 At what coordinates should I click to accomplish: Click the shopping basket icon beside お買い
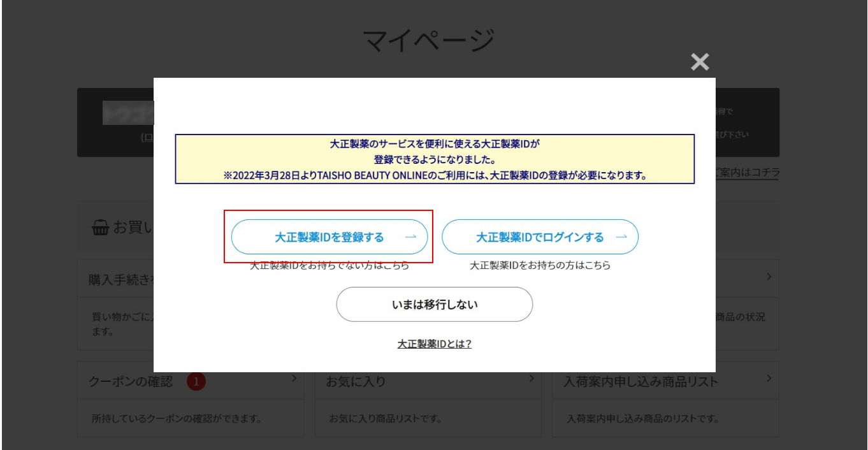click(100, 228)
